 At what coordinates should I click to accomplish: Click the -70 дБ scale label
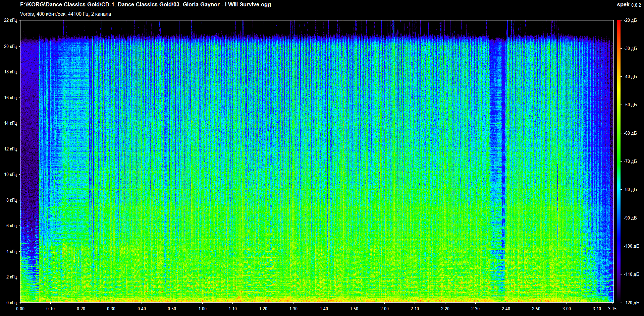coord(630,161)
